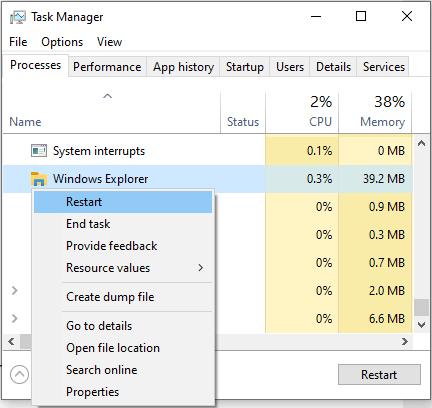Screen dimensions: 432x408
Task: Switch to the App history tab
Action: (x=183, y=67)
